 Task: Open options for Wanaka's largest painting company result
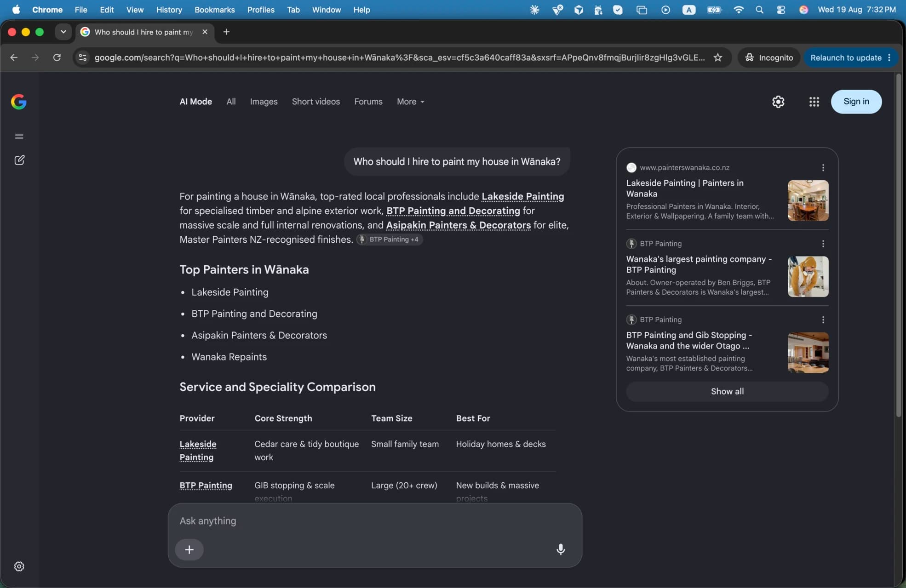823,244
